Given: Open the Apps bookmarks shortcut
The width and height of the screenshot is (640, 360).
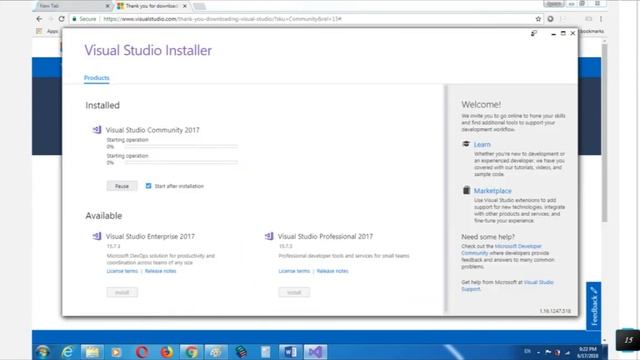Looking at the screenshot, I should (x=47, y=31).
